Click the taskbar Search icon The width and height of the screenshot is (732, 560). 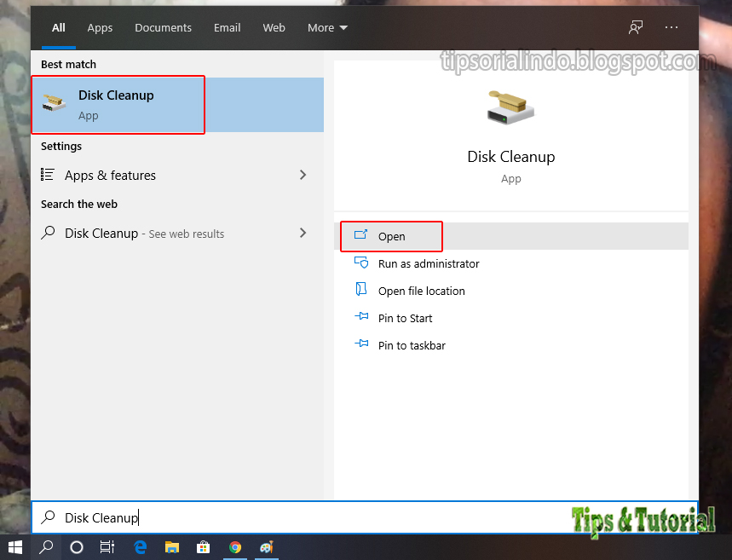pyautogui.click(x=46, y=547)
